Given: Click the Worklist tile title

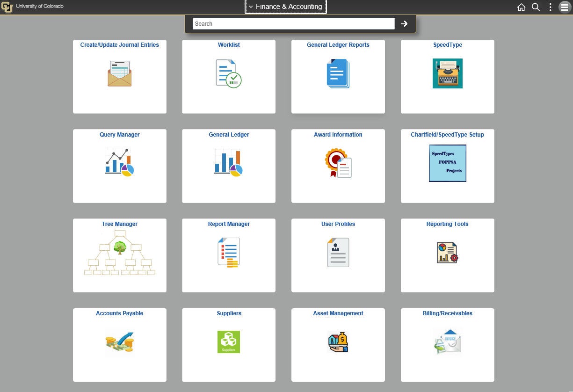Looking at the screenshot, I should coord(229,45).
